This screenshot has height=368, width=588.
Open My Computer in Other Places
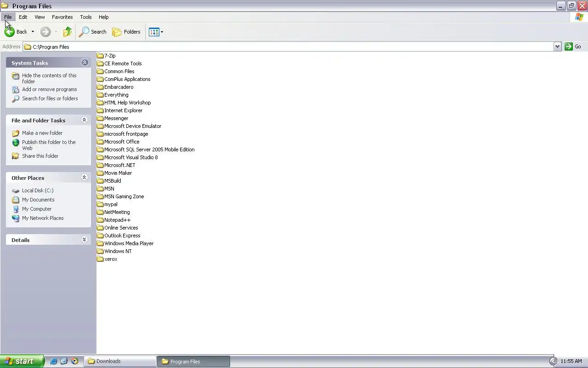click(37, 209)
